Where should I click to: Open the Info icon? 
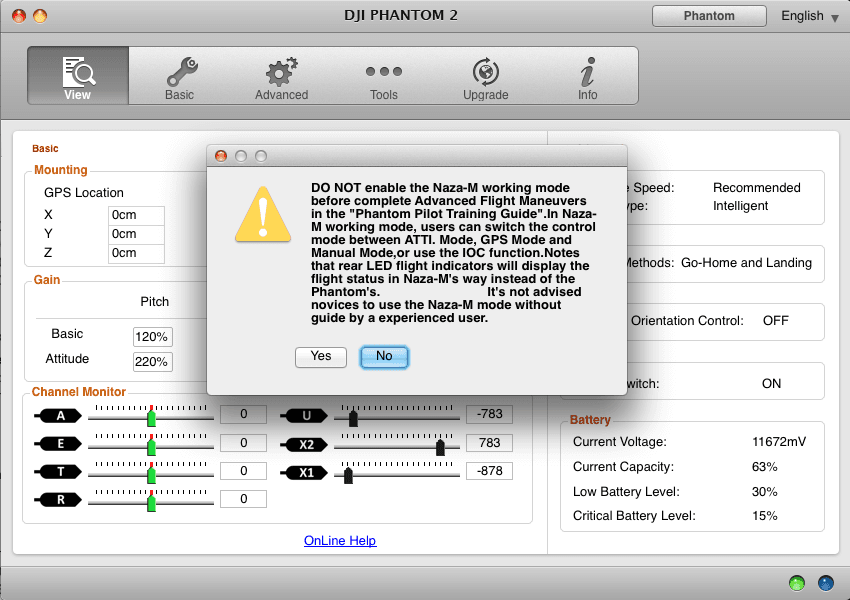588,72
